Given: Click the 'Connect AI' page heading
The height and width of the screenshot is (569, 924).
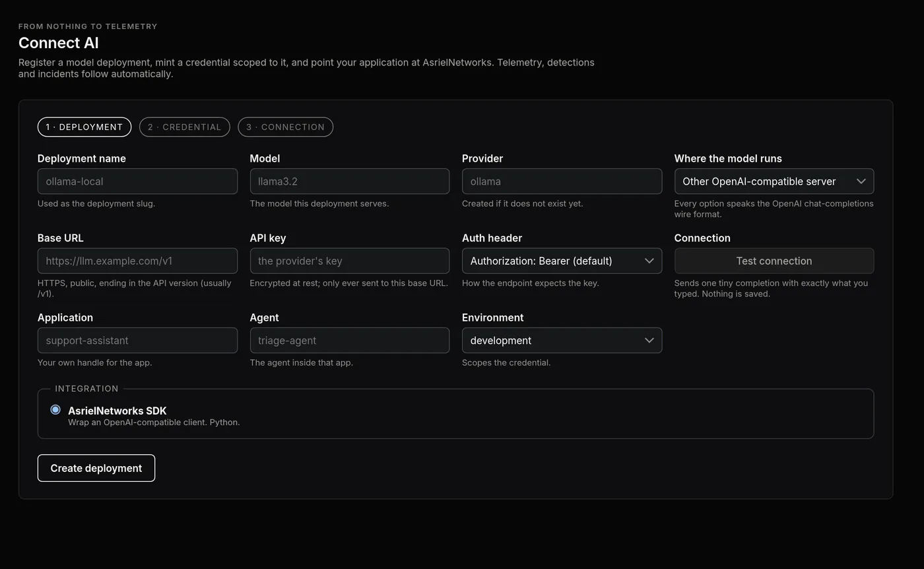Looking at the screenshot, I should (59, 43).
